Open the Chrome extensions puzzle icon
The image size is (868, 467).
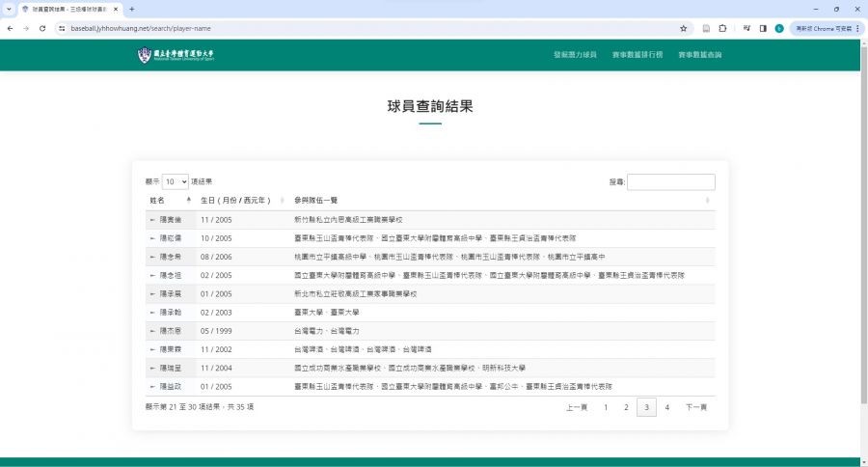click(722, 28)
